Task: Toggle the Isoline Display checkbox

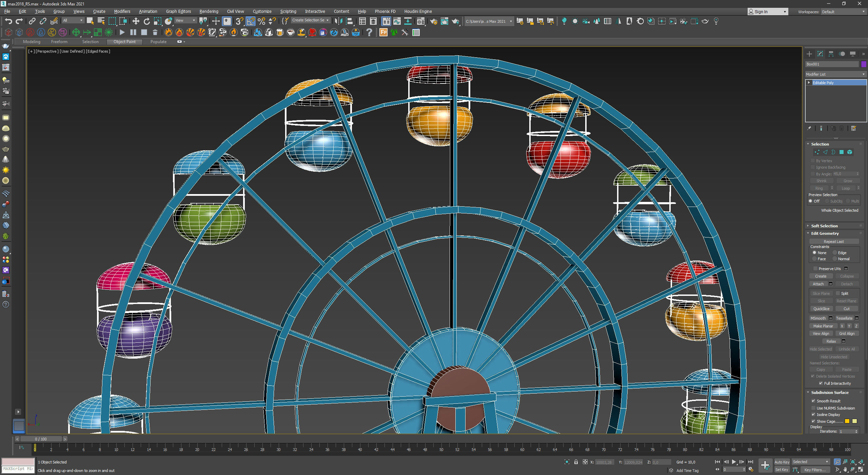Action: point(813,415)
